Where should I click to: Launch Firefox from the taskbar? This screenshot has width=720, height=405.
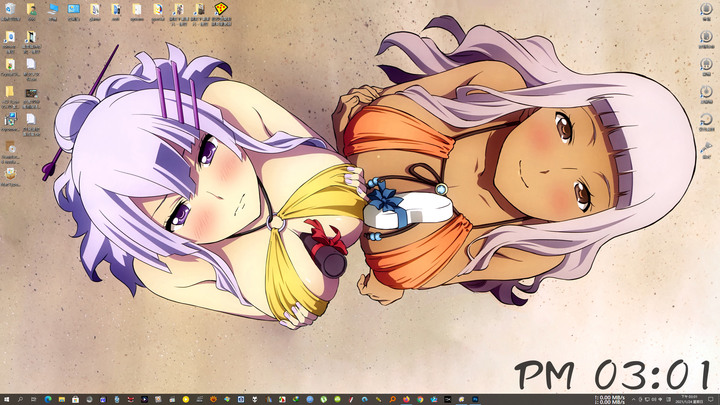[406, 399]
